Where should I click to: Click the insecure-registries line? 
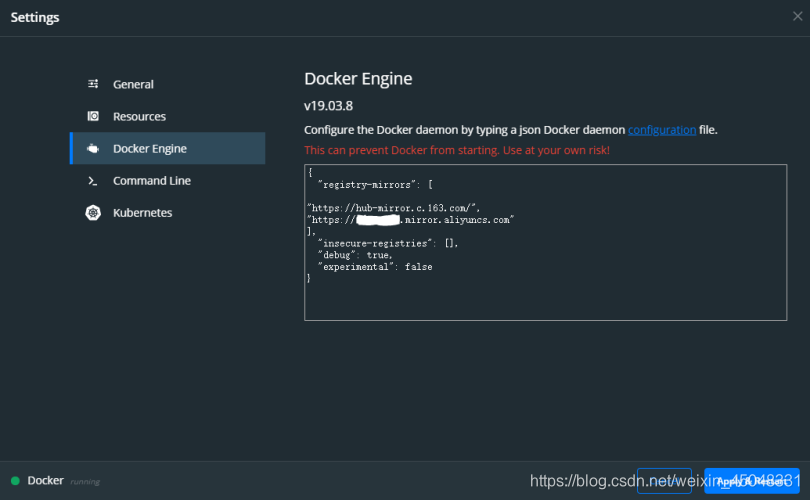point(387,243)
